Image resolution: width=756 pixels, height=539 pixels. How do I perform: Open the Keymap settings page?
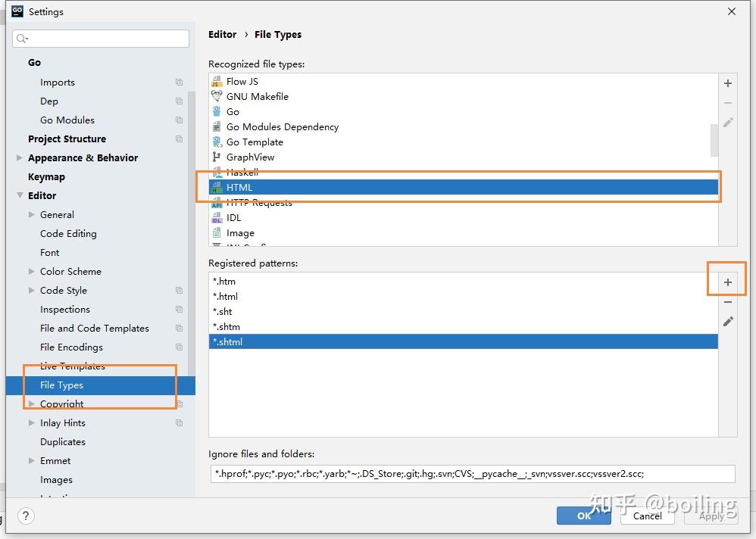click(x=46, y=177)
